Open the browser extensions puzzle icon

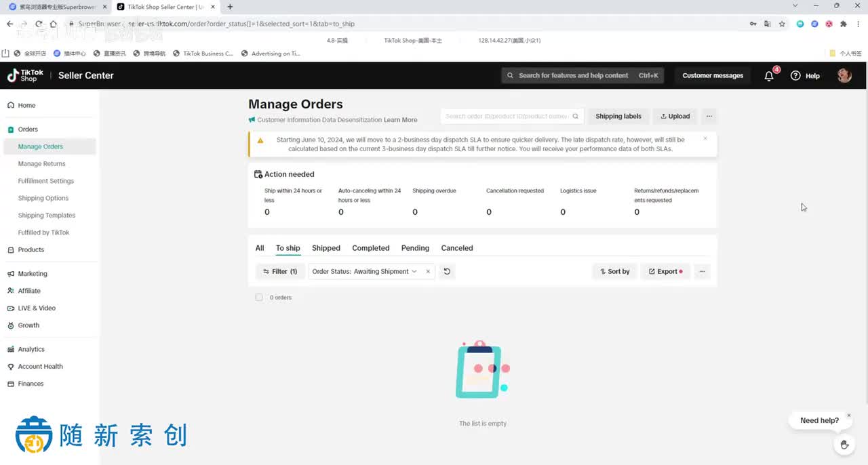(x=844, y=24)
